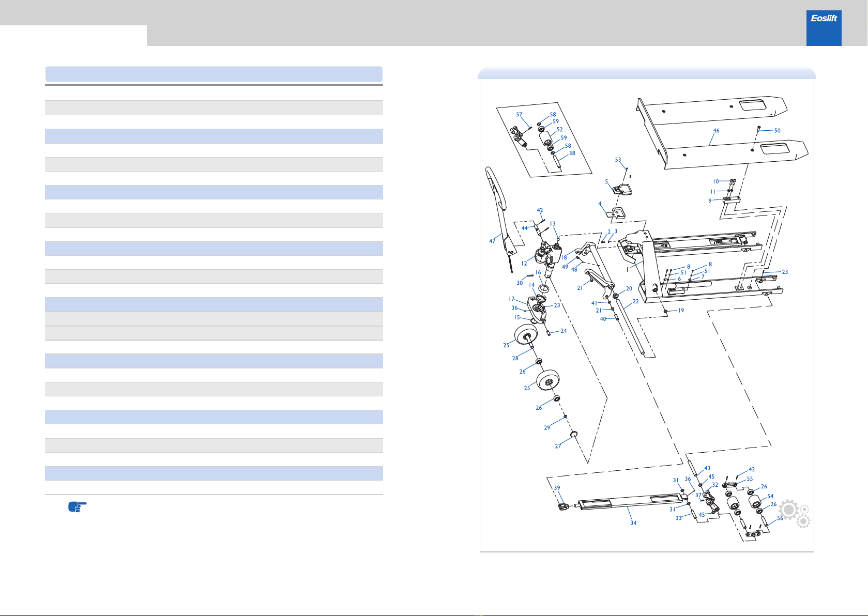Click part number 19 under frame
868x616 pixels.
click(x=681, y=311)
